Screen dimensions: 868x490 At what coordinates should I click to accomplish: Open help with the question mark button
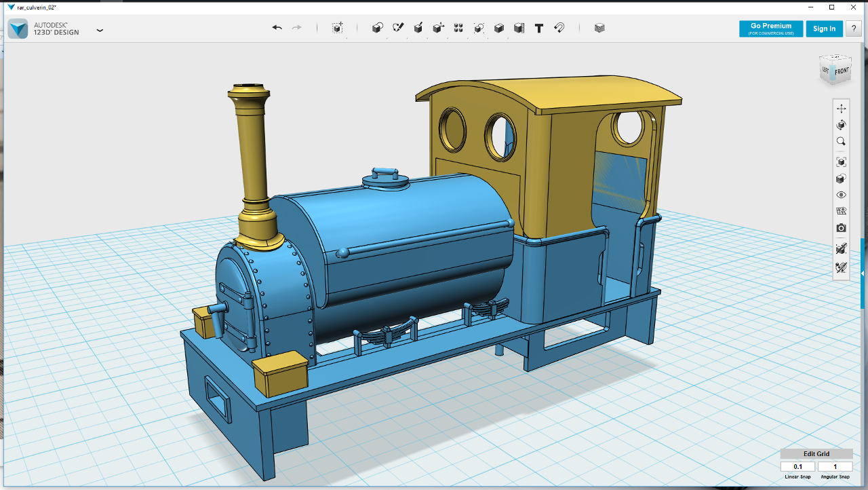pyautogui.click(x=854, y=29)
